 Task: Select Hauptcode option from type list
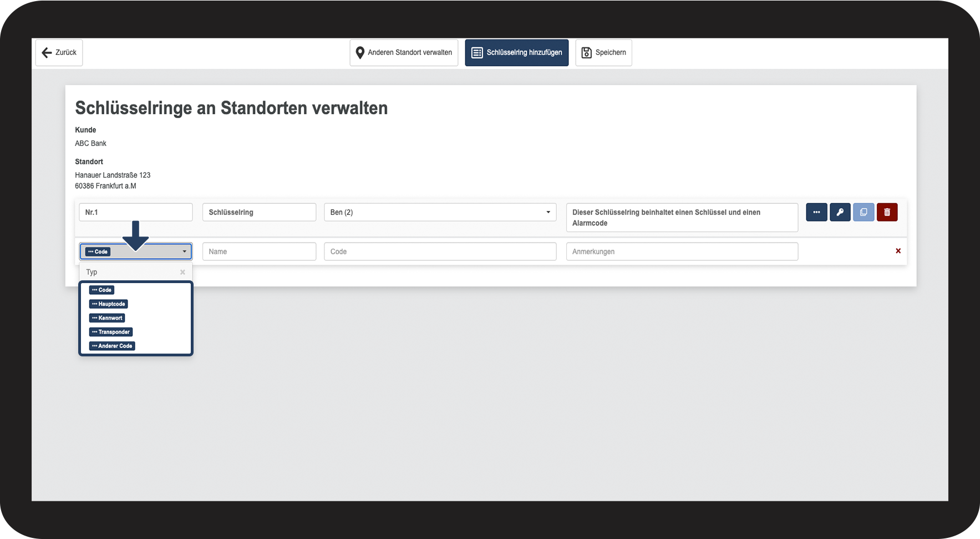tap(109, 304)
